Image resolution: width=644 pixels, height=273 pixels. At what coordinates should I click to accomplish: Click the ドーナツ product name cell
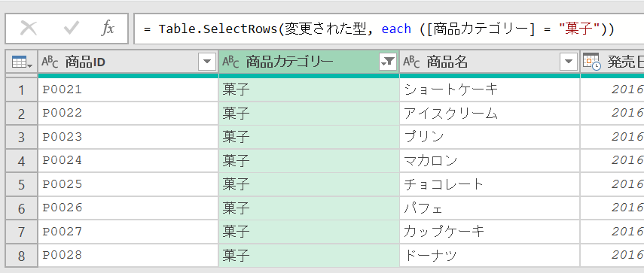point(490,256)
